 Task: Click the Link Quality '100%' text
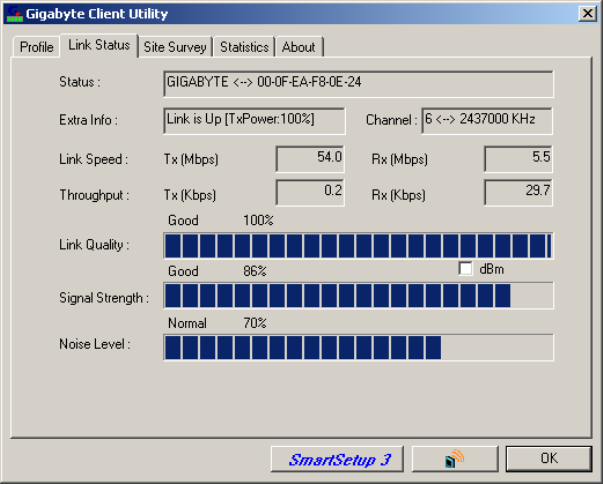pyautogui.click(x=258, y=220)
